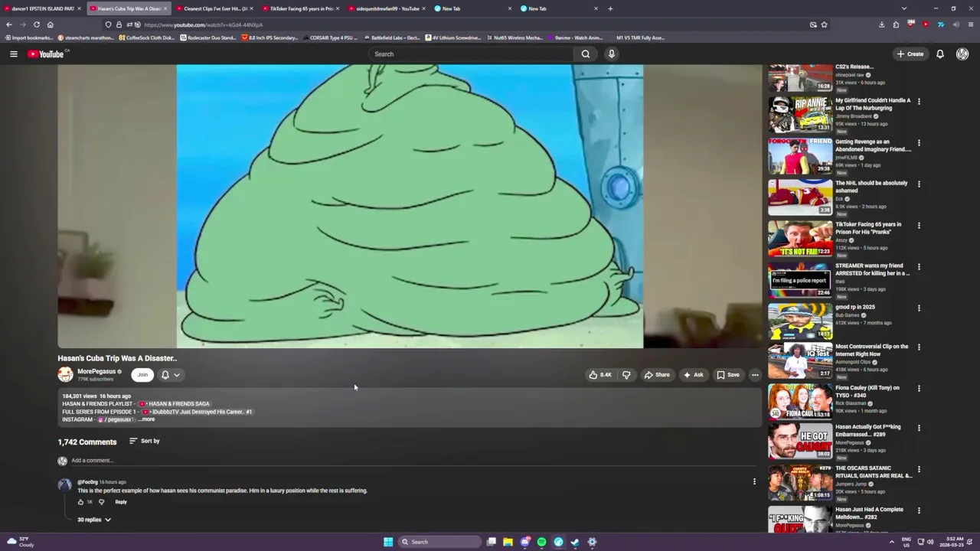Open options for Nurburgring girlfriend video
The image size is (980, 551).
[x=919, y=101]
